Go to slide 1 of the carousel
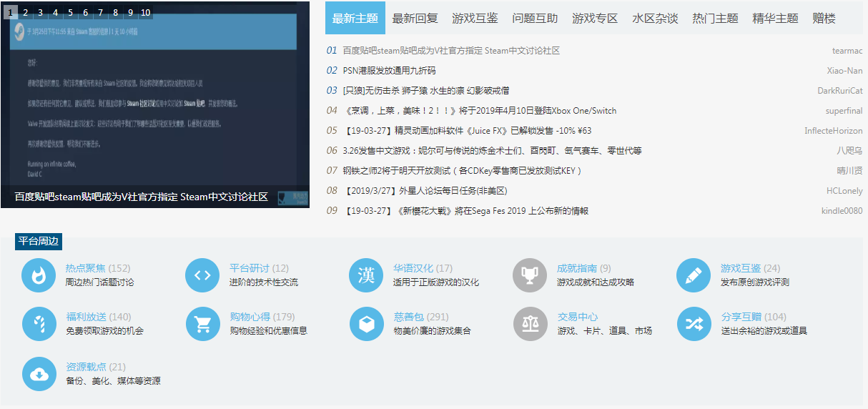Screen dimensions: 868x409 click(x=11, y=12)
